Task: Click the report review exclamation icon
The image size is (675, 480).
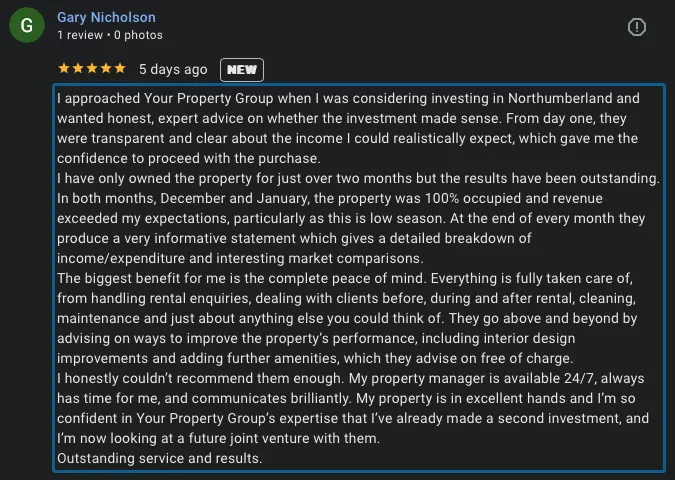Action: (x=637, y=27)
